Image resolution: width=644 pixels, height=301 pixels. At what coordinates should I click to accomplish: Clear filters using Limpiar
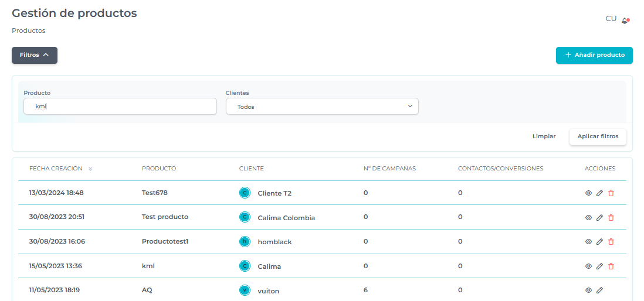(544, 136)
